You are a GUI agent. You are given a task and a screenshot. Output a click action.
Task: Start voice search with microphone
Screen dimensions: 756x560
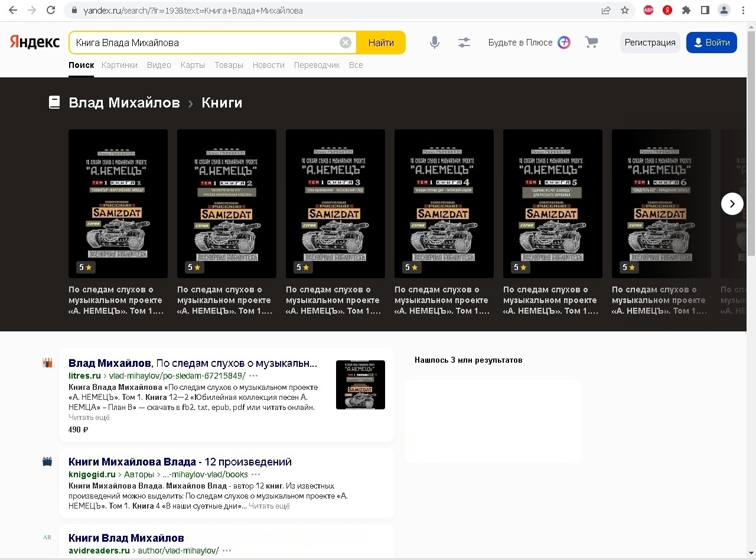coord(435,43)
